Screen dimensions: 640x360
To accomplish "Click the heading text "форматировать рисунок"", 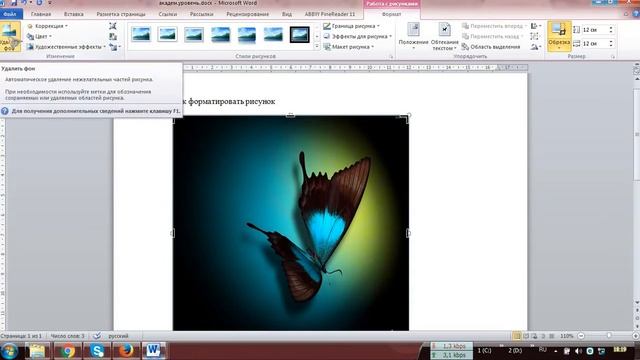I will pos(231,101).
